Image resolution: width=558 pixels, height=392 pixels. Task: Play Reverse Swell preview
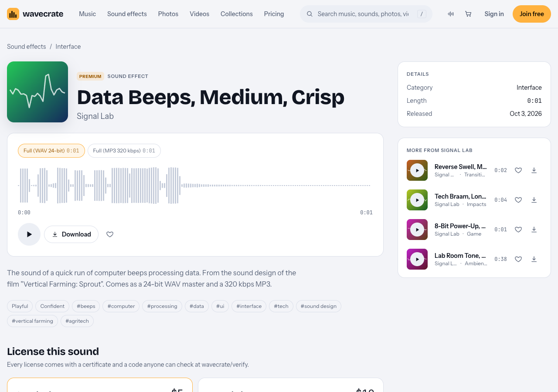click(417, 170)
